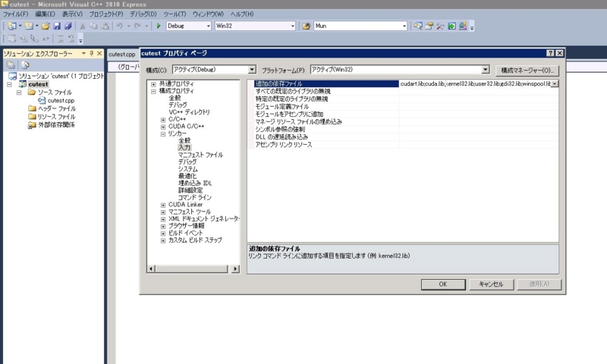The image size is (607, 364).
Task: Click the Add New Item toolbar icon
Action: point(29,26)
